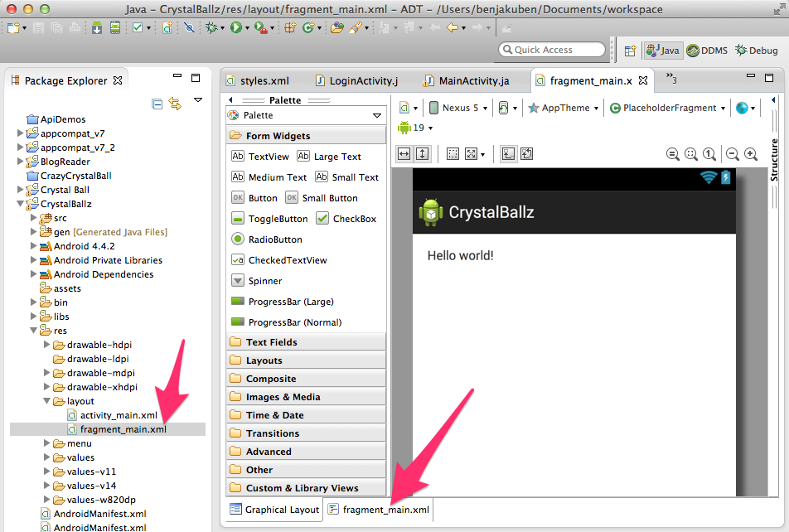Zoom in on the layout canvas
Screen dimensions: 789x532
[751, 154]
